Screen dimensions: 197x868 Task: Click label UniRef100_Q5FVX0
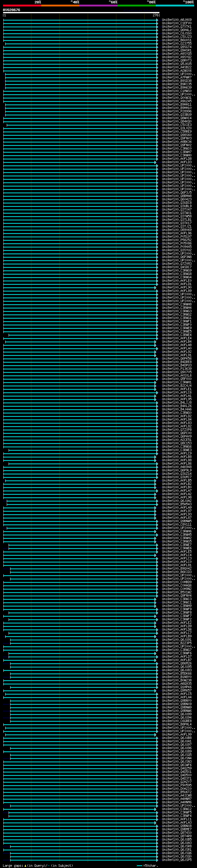[x=177, y=379]
